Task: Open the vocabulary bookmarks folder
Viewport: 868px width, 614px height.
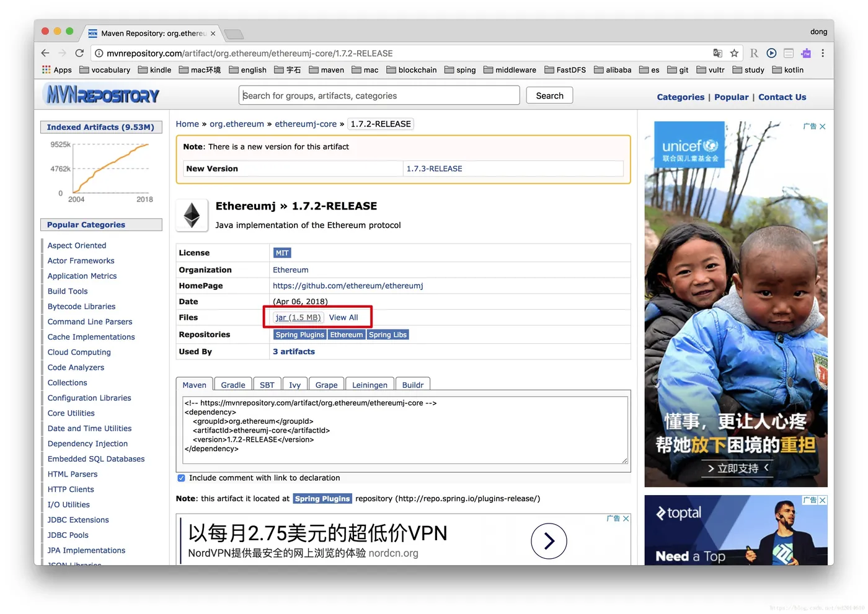Action: (x=105, y=70)
